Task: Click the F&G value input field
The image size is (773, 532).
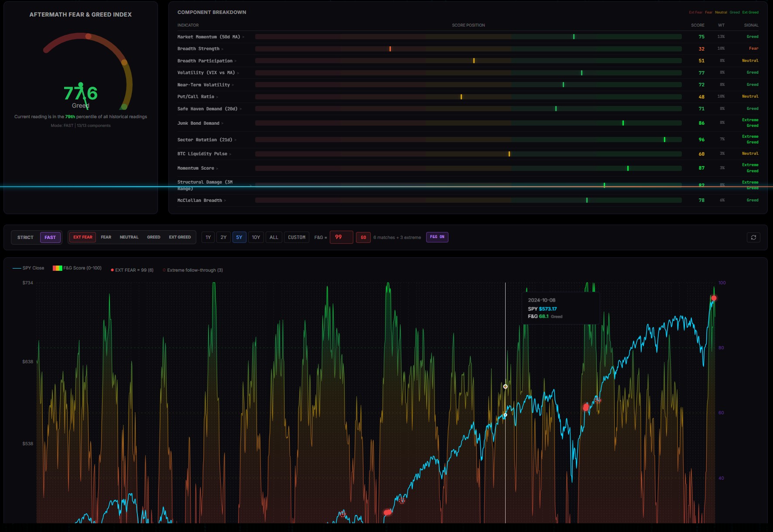Action: point(341,237)
